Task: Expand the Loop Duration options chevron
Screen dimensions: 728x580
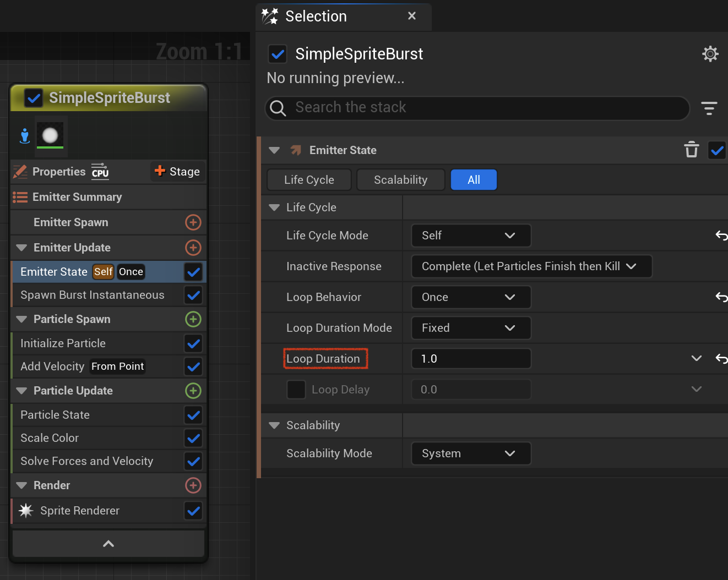Action: (x=697, y=358)
